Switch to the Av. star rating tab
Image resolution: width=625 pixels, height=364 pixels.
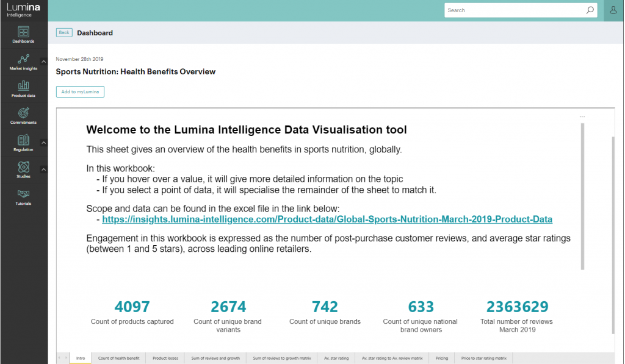click(x=336, y=358)
